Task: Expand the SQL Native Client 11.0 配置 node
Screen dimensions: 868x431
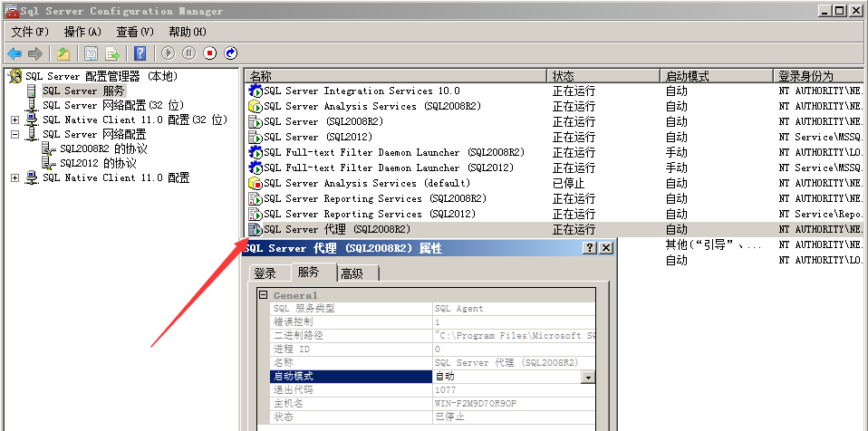Action: [14, 177]
